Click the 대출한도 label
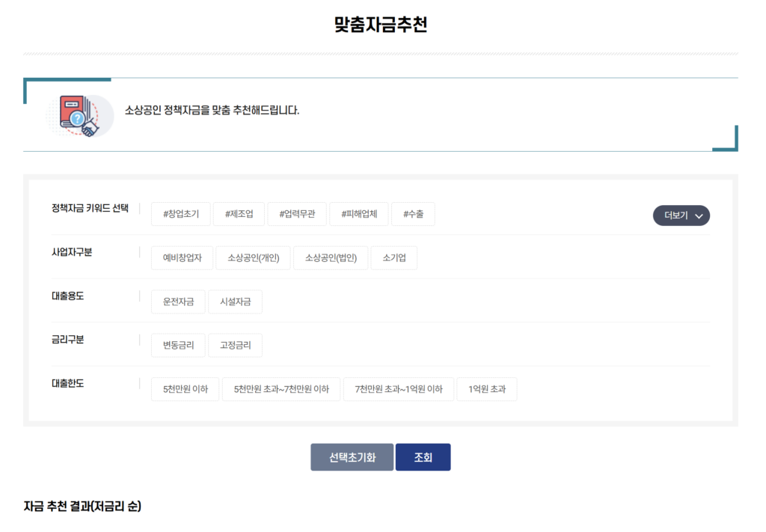 pos(68,384)
